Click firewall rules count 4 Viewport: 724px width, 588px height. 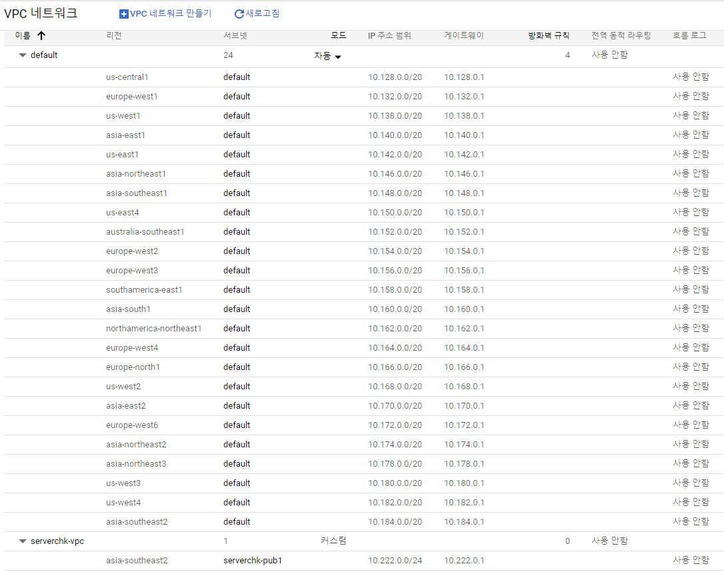coord(567,55)
